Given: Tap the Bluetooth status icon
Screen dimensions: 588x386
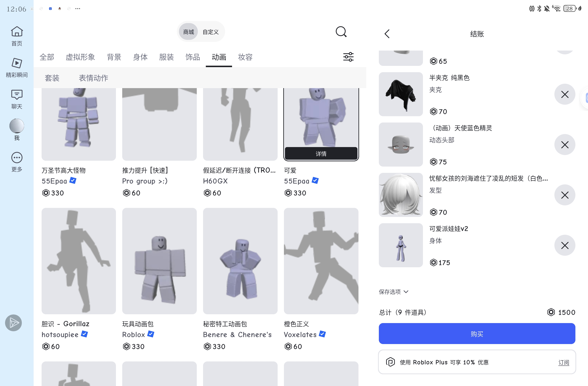Looking at the screenshot, I should pos(539,9).
